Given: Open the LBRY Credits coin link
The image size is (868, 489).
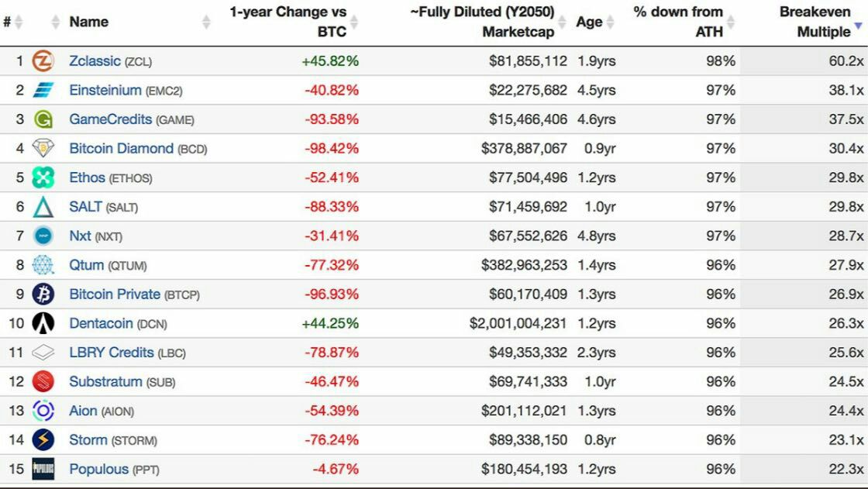Looking at the screenshot, I should click(112, 353).
